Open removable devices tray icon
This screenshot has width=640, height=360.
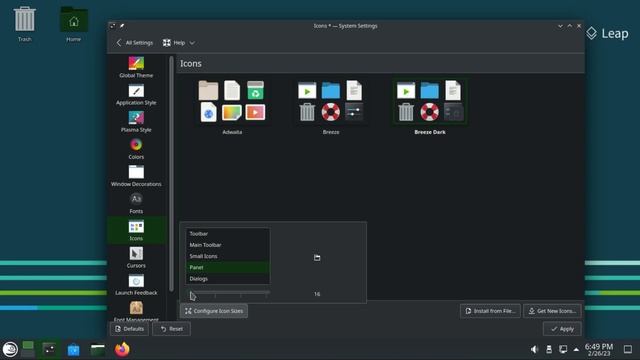pyautogui.click(x=549, y=349)
